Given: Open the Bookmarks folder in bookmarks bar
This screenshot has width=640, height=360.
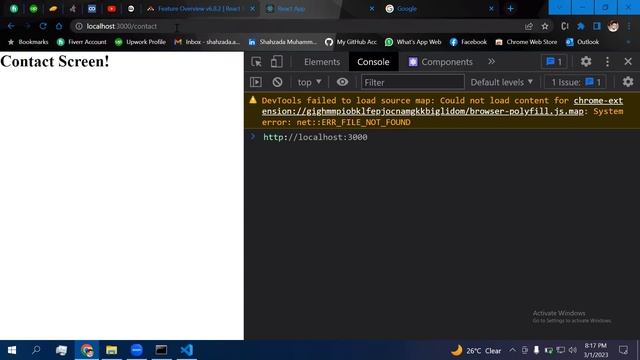Looking at the screenshot, I should point(28,42).
